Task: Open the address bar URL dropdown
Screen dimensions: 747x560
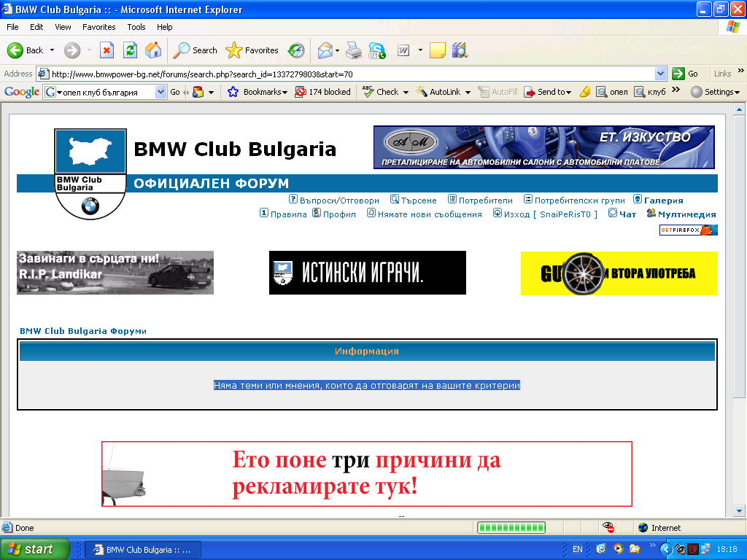Action: coord(660,74)
